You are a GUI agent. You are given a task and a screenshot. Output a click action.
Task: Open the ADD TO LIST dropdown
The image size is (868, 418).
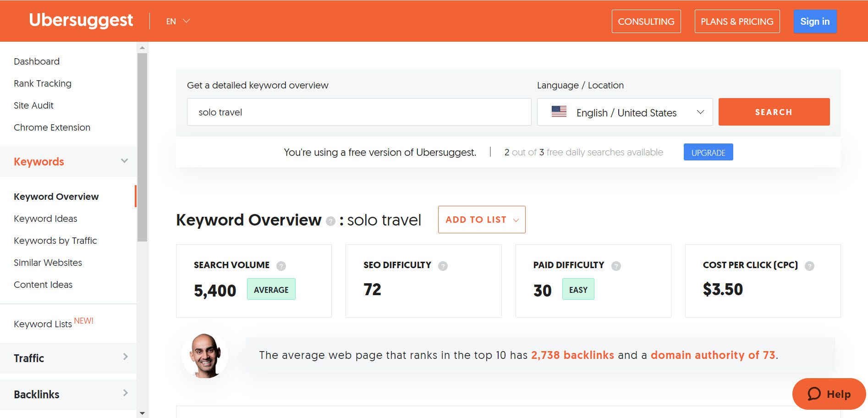(x=482, y=220)
